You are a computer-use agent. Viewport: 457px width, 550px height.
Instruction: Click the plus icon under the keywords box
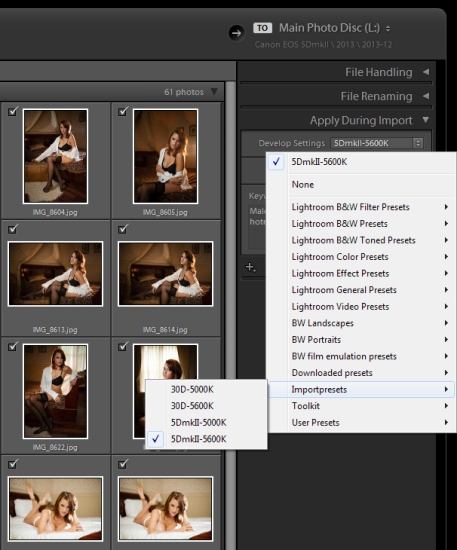click(x=250, y=267)
